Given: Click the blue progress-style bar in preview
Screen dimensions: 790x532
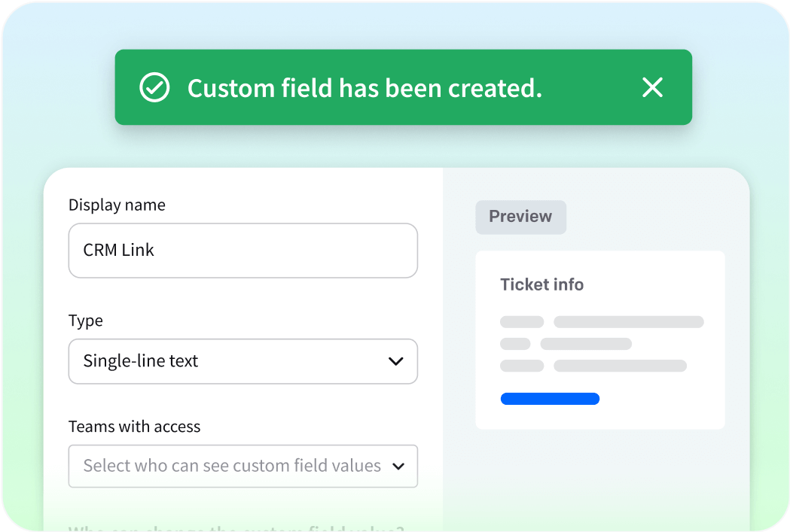Looking at the screenshot, I should [550, 399].
